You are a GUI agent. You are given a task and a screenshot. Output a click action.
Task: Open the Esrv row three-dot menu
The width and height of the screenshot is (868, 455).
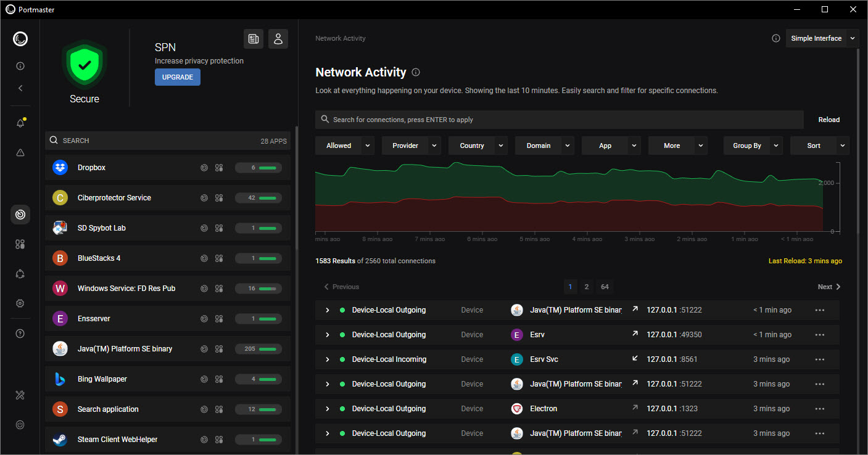[819, 335]
